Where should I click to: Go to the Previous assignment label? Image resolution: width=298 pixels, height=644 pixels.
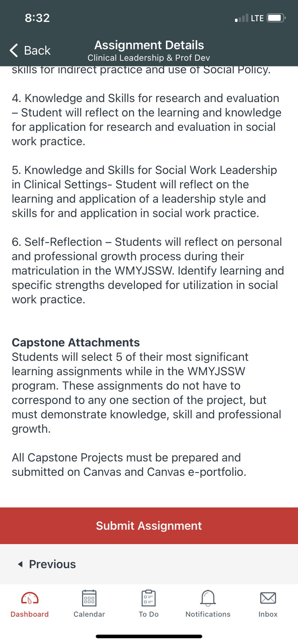(x=53, y=564)
